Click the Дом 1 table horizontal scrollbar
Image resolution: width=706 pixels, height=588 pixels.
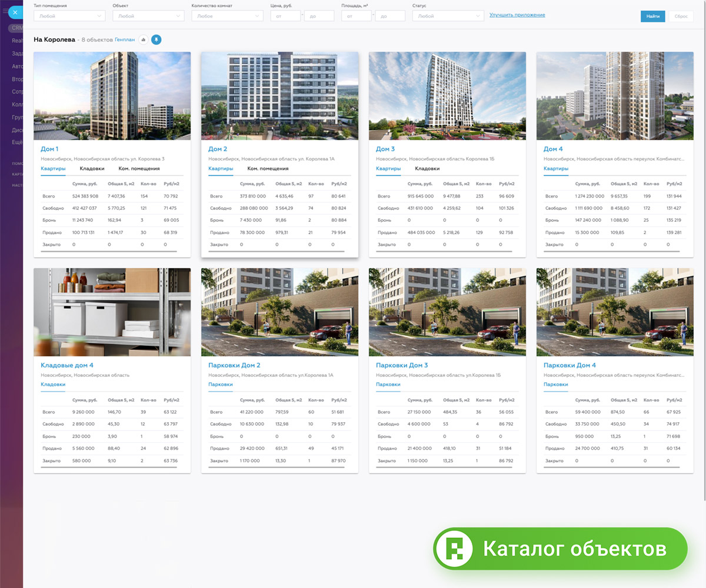(109, 251)
